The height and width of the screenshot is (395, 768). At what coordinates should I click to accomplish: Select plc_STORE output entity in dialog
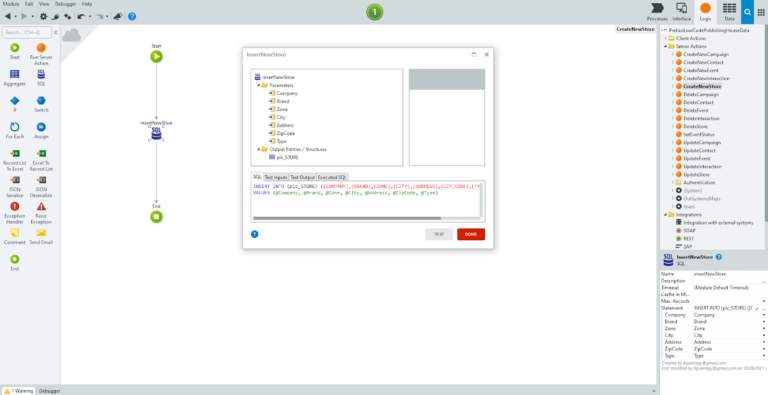click(284, 157)
